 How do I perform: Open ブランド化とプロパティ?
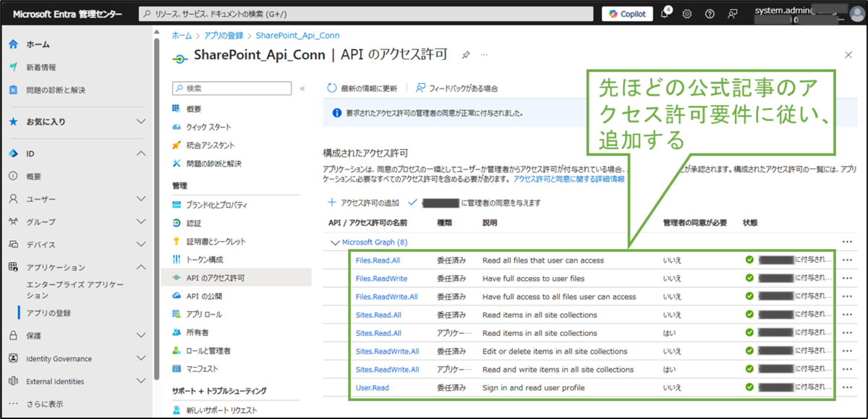tap(216, 205)
